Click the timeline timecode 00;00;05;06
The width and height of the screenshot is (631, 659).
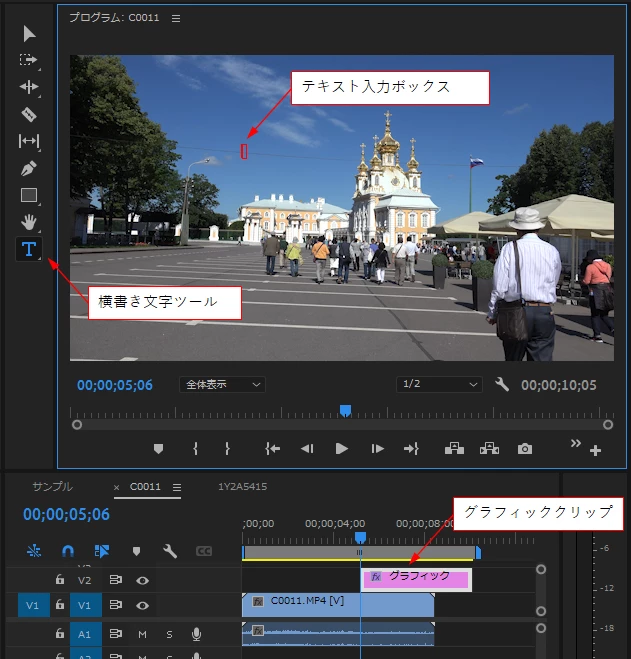coord(66,514)
